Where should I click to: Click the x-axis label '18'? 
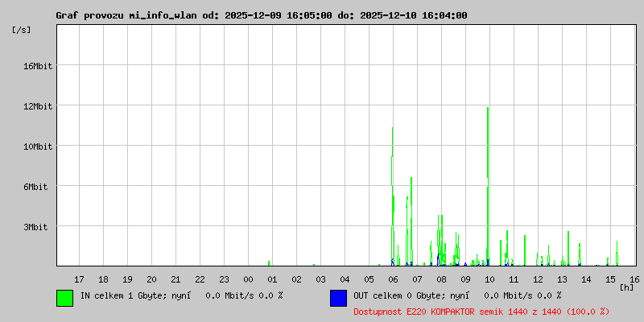[x=104, y=279]
